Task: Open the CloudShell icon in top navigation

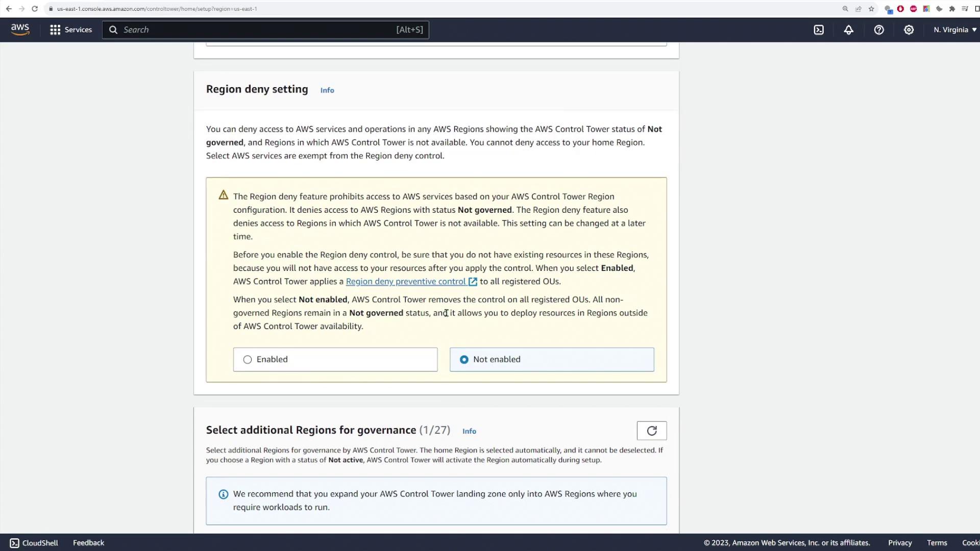Action: click(819, 30)
